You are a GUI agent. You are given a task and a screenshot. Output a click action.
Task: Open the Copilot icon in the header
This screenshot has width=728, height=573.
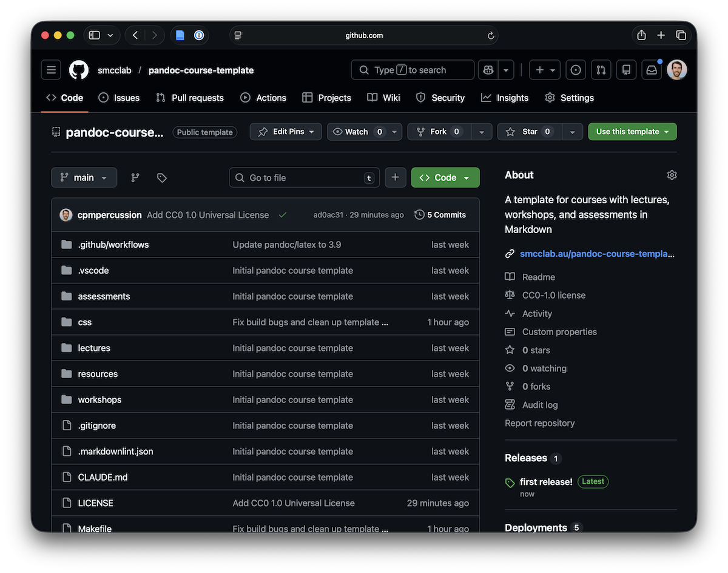pyautogui.click(x=488, y=69)
